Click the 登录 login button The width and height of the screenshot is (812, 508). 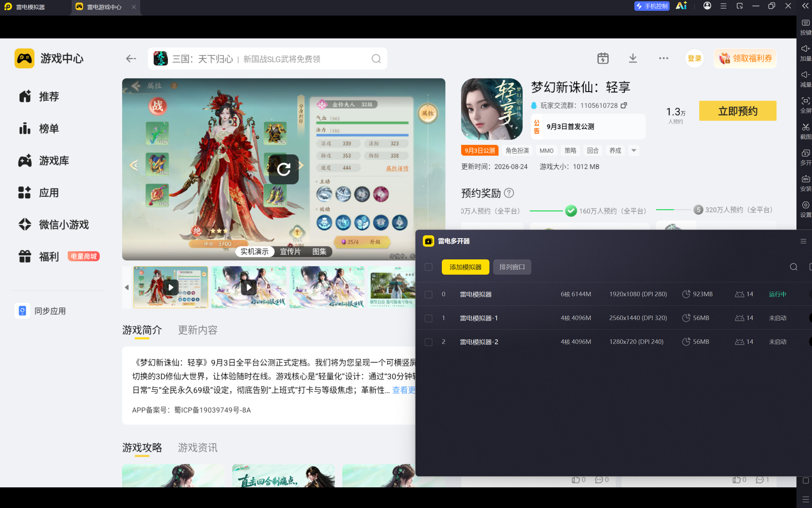click(x=694, y=58)
